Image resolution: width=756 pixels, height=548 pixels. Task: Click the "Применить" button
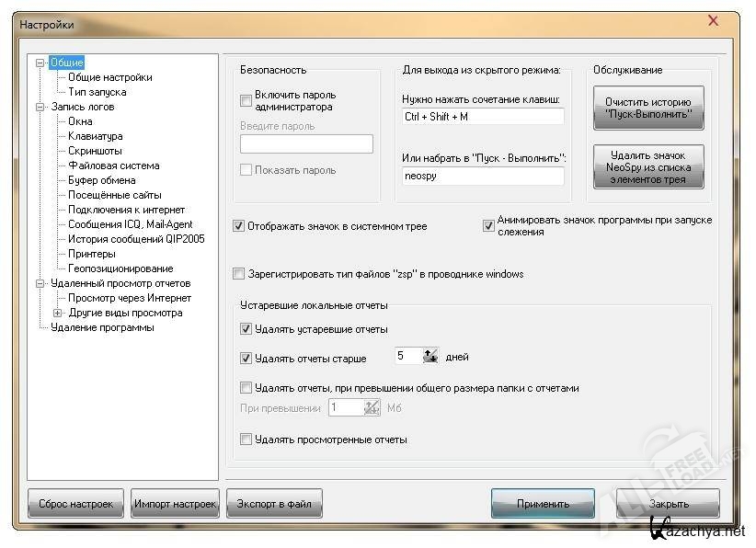click(x=542, y=504)
